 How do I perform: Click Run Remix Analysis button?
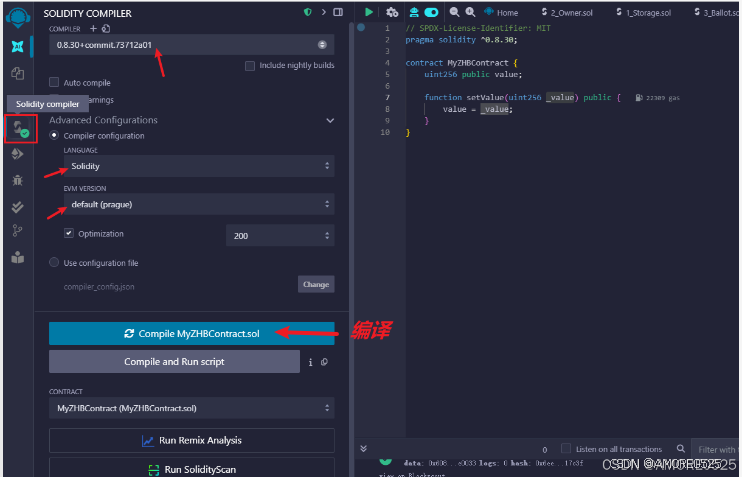(x=192, y=441)
